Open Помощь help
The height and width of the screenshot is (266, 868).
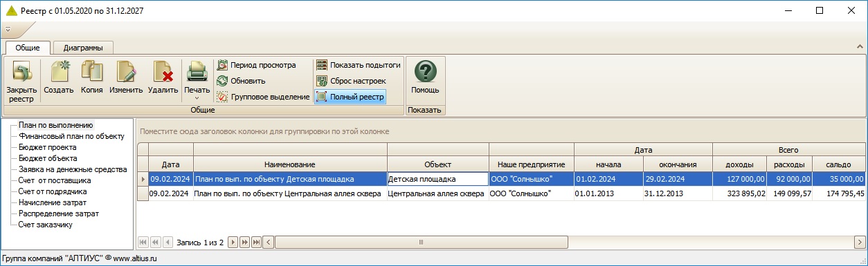(x=425, y=77)
